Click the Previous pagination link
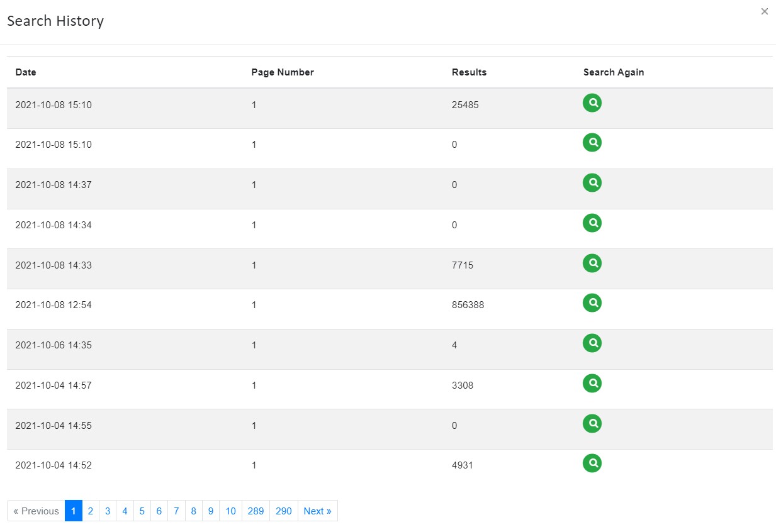 click(x=36, y=511)
